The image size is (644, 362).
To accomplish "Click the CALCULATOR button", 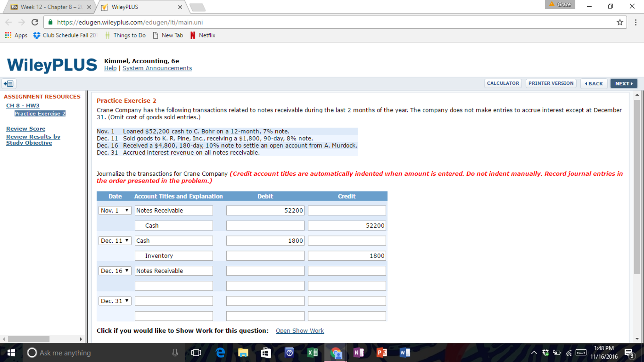I will (x=503, y=83).
